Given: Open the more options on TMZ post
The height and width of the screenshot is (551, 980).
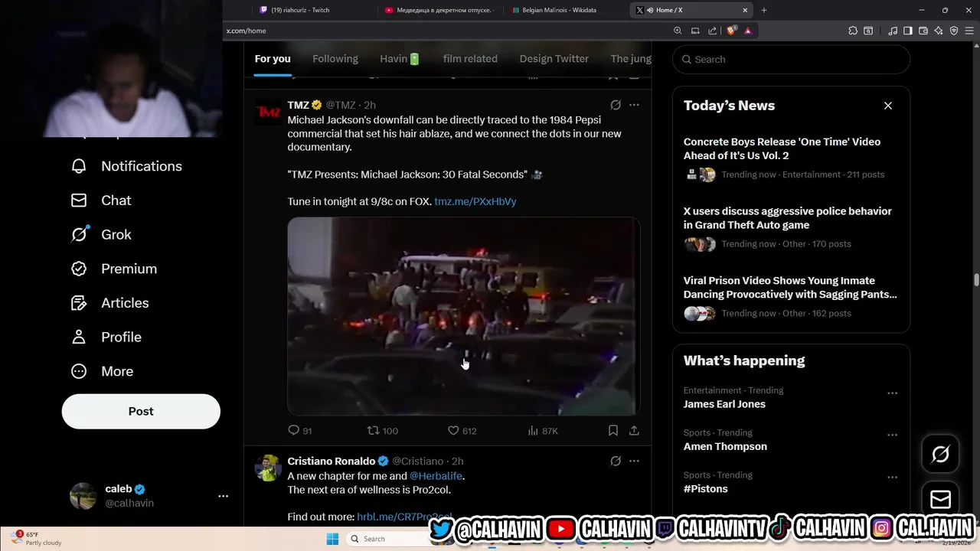Looking at the screenshot, I should 634,105.
